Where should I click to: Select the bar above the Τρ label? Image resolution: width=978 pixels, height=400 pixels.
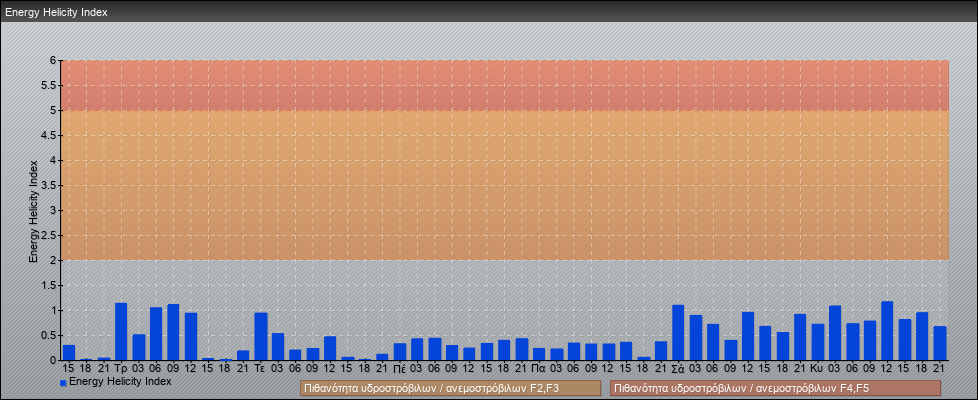121,332
